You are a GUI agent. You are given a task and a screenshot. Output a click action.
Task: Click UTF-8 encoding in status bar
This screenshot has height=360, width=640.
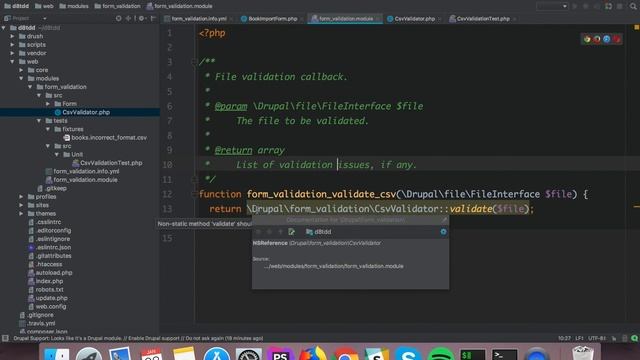click(x=596, y=338)
